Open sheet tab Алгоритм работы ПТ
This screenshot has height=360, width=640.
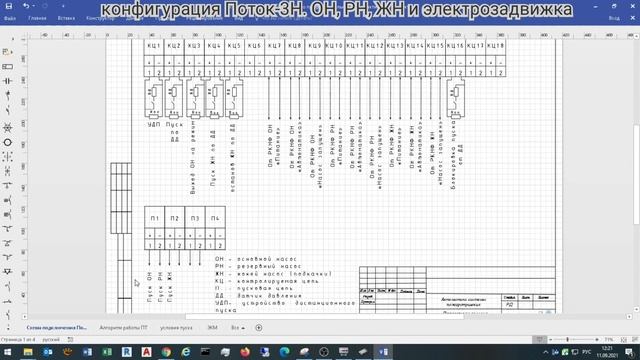[123, 328]
